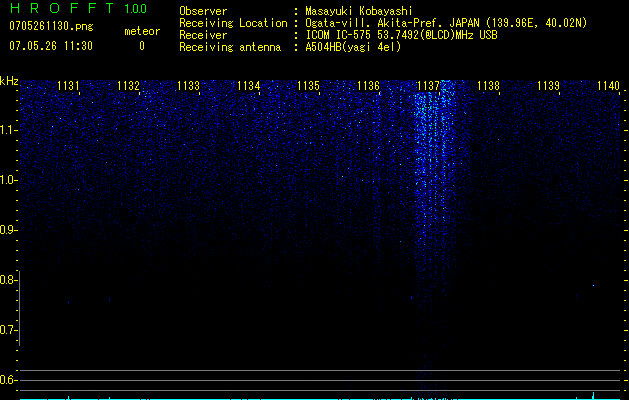Viewport: 629px width, 400px height.
Task: Click the 1131 time axis marker
Action: (68, 86)
